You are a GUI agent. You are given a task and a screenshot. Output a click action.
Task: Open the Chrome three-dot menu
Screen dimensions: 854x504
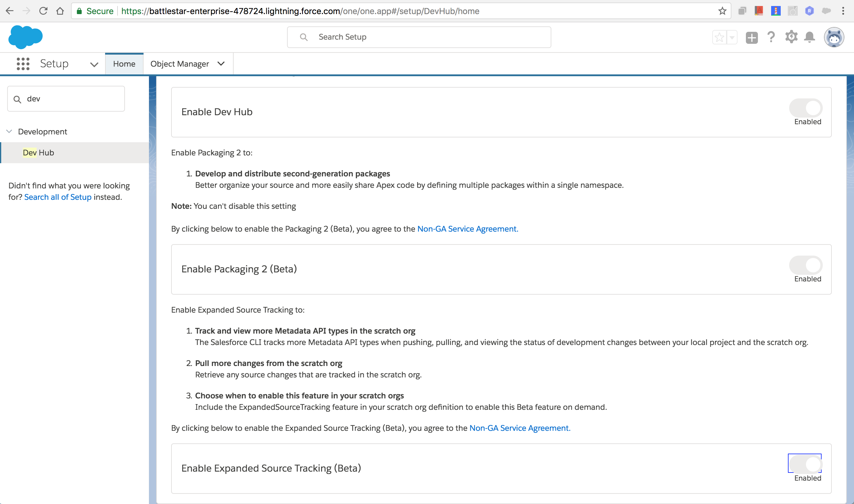tap(843, 11)
